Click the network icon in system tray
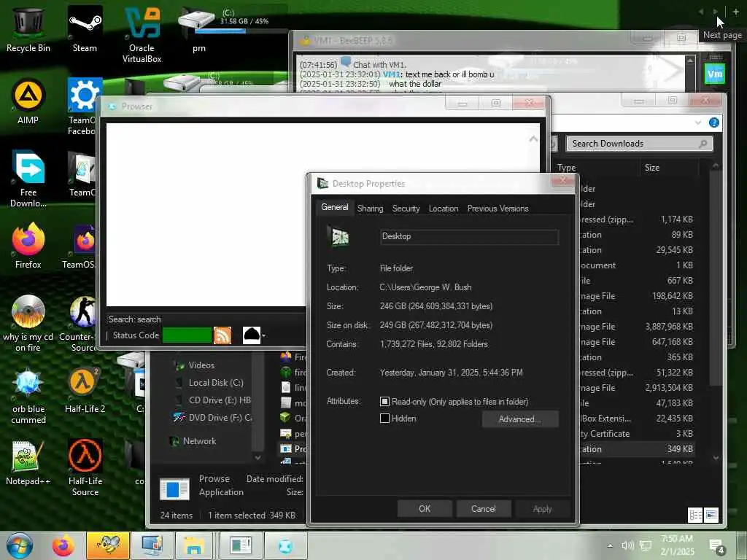747x560 pixels. (x=646, y=545)
